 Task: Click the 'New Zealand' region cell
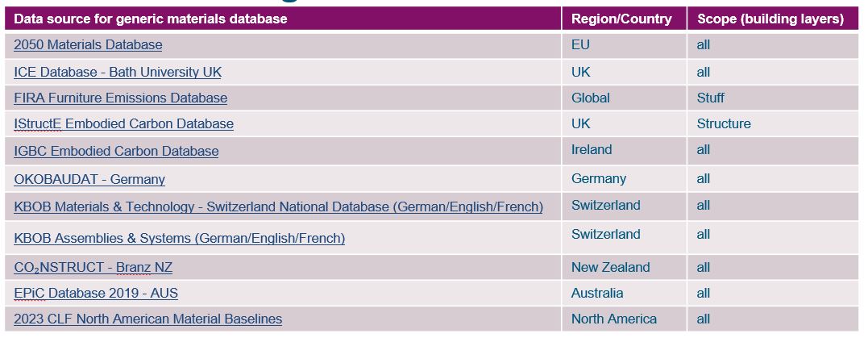(x=610, y=267)
